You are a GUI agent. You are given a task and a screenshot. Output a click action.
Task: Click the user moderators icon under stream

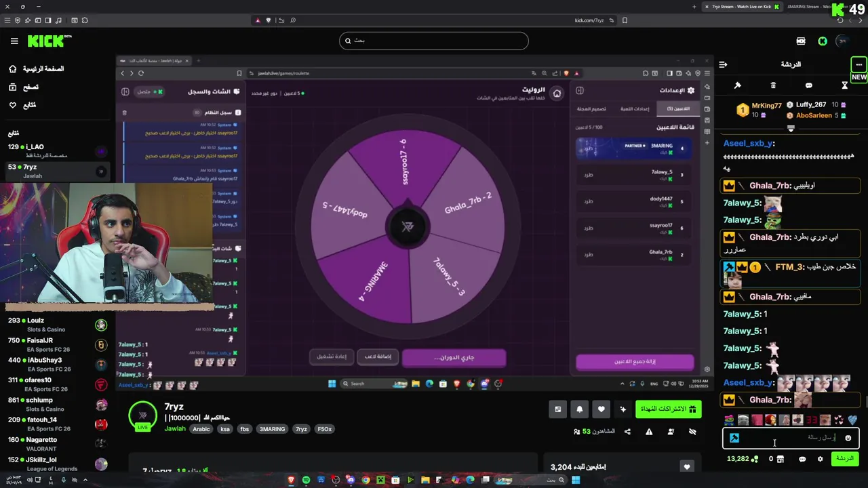[671, 432]
